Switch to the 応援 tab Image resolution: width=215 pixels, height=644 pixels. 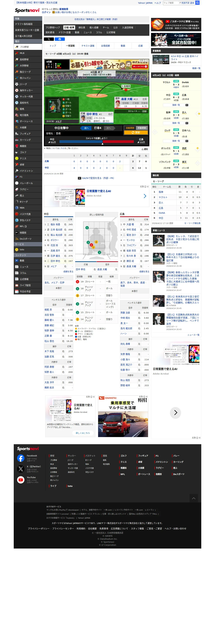[x=140, y=46]
